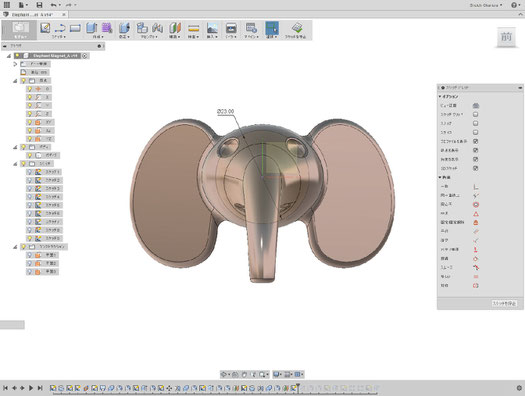525x396 pixels.
Task: Toggle lightbulb of the Origin folder
Action: pyautogui.click(x=23, y=81)
